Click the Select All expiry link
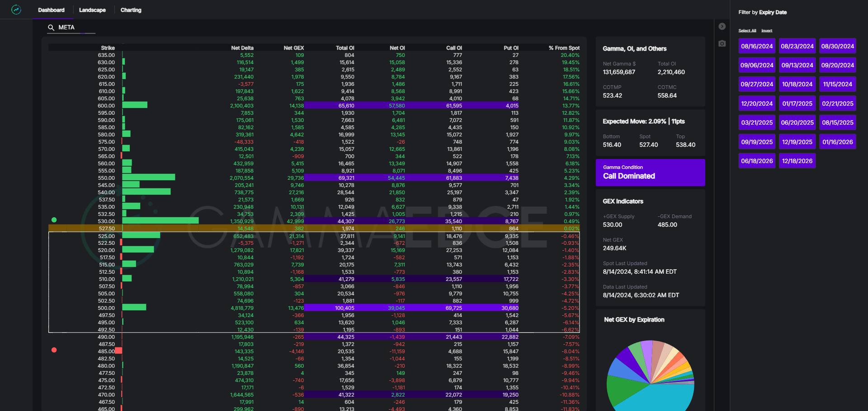Viewport: 868px width, 411px height. (747, 31)
